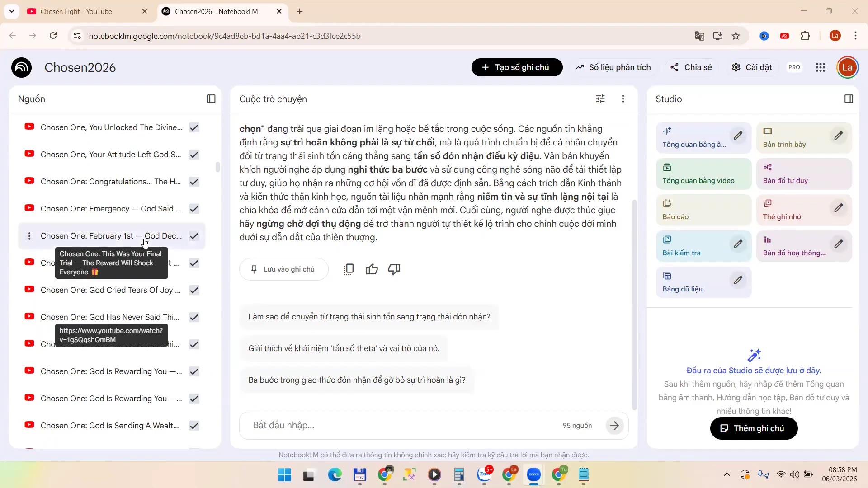Go to NotebookLM home logo
Screen dimensions: 868x488
pyautogui.click(x=22, y=67)
